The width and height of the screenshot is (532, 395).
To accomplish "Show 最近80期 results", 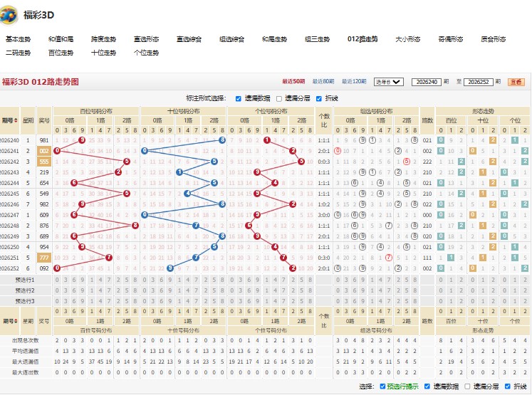I will 323,81.
